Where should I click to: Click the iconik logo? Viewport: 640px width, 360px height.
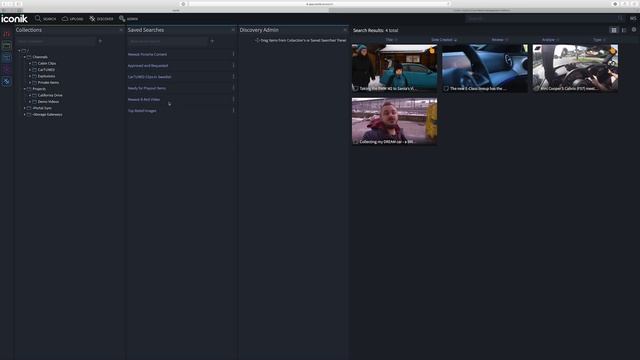14,19
